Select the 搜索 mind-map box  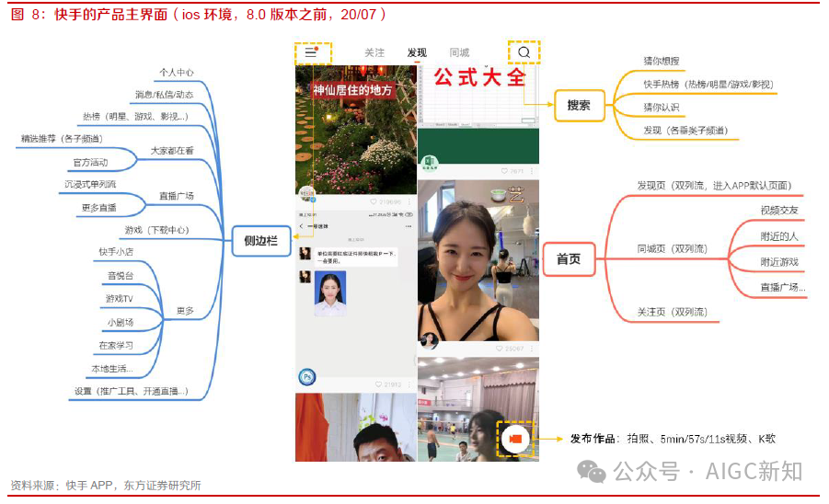pos(579,105)
